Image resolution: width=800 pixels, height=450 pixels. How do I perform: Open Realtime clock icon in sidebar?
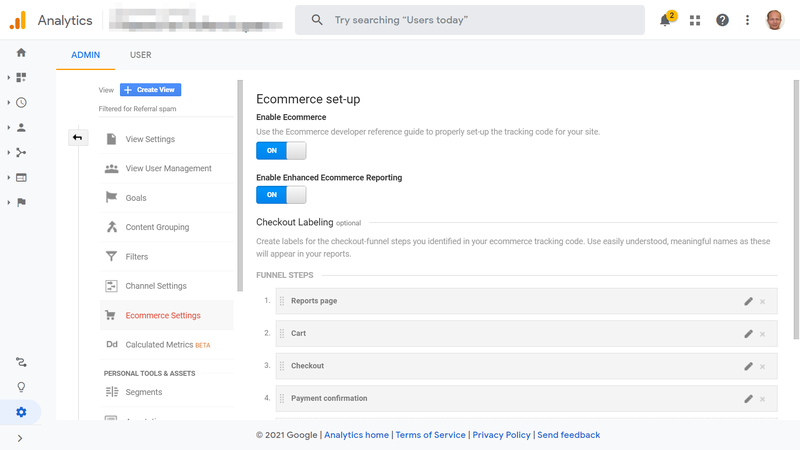click(21, 103)
